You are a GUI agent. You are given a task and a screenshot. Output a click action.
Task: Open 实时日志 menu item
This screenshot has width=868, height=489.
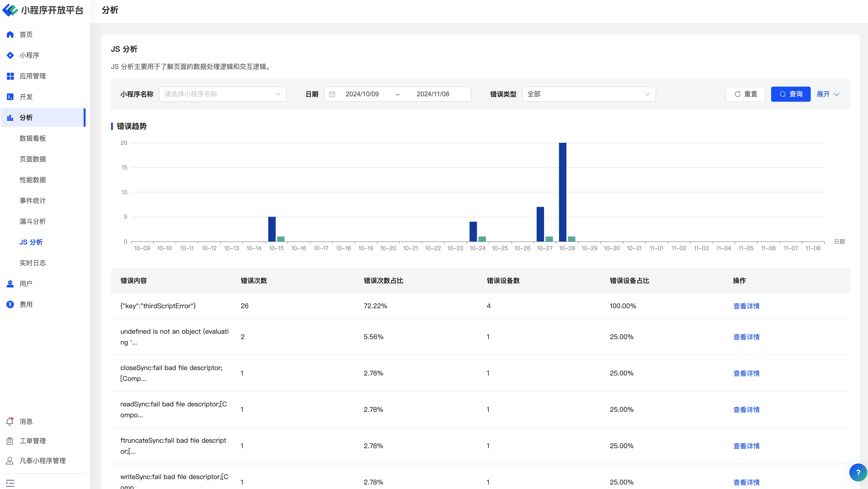click(33, 263)
